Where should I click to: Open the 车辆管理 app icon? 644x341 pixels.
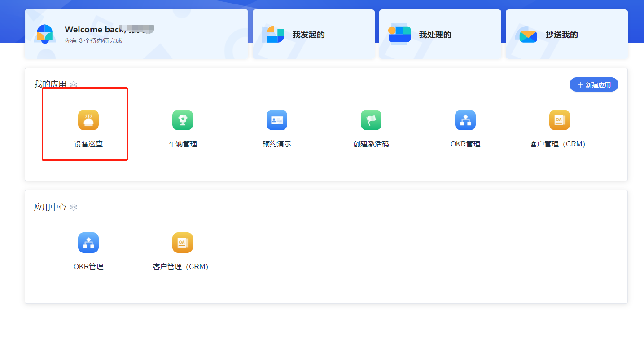click(x=183, y=120)
